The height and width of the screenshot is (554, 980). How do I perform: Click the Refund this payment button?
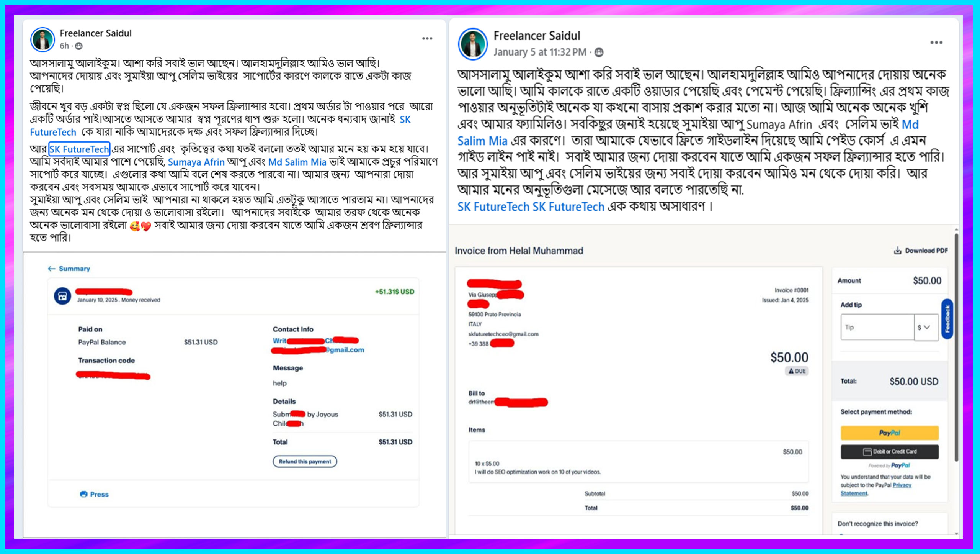point(305,461)
